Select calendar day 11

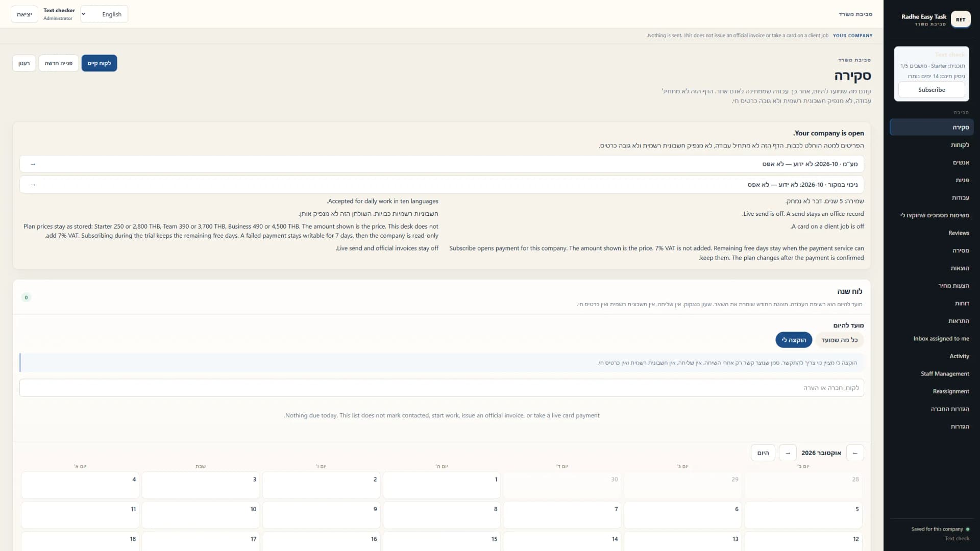click(x=80, y=515)
